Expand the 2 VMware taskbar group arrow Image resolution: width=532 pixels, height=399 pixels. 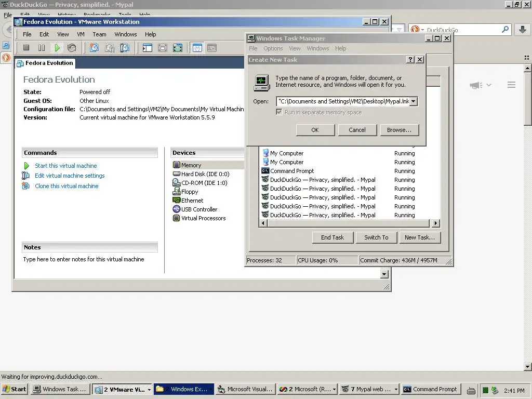point(149,390)
